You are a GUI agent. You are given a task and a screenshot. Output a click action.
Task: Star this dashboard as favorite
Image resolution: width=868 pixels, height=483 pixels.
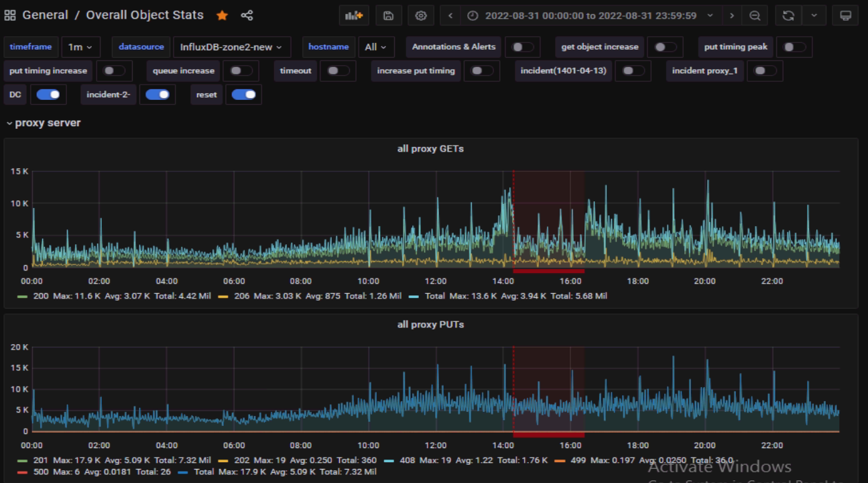[x=222, y=15]
